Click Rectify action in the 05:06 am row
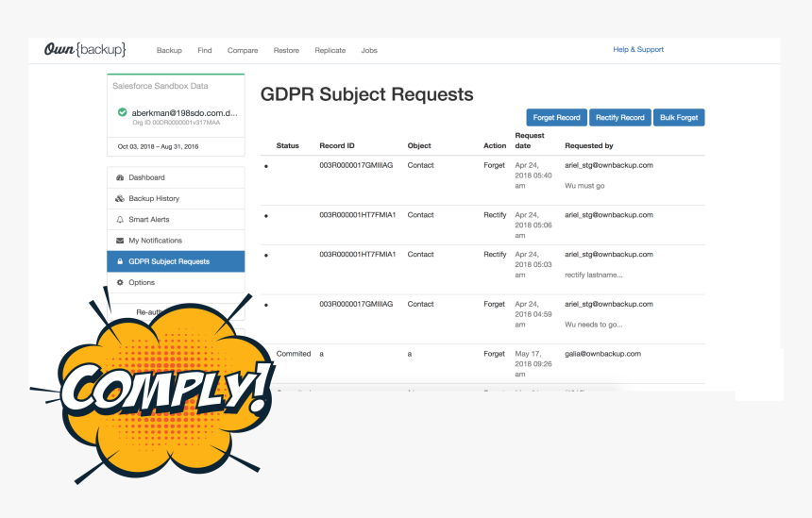The height and width of the screenshot is (518, 812). coord(495,215)
